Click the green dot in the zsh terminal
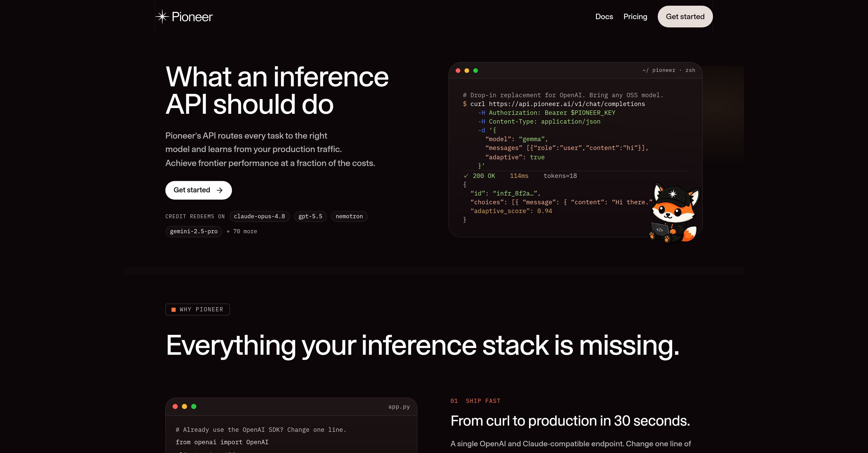The width and height of the screenshot is (868, 453). 475,71
